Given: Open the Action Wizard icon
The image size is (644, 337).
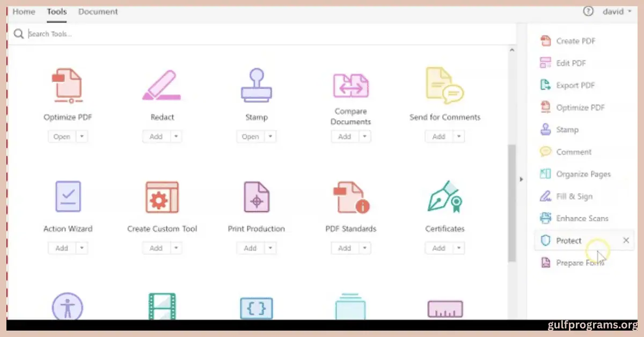Looking at the screenshot, I should 68,196.
